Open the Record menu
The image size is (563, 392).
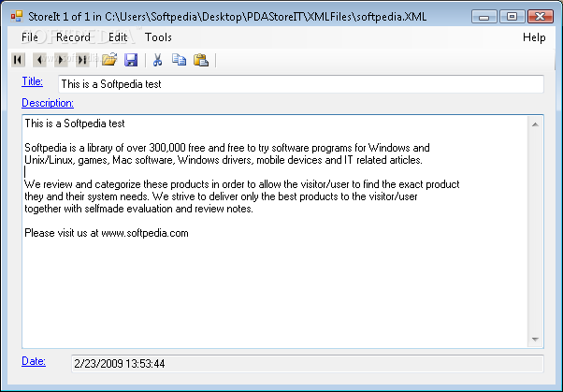[73, 37]
